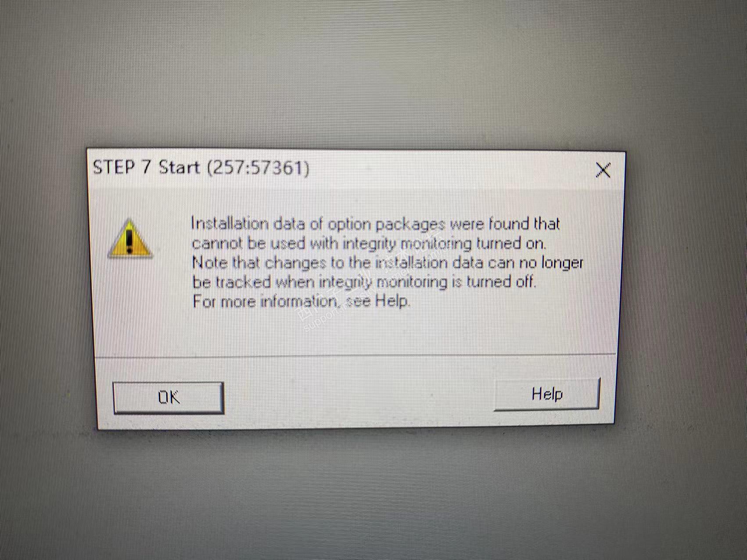This screenshot has height=560, width=747.
Task: Confirm the warning with the OK button
Action: [169, 398]
